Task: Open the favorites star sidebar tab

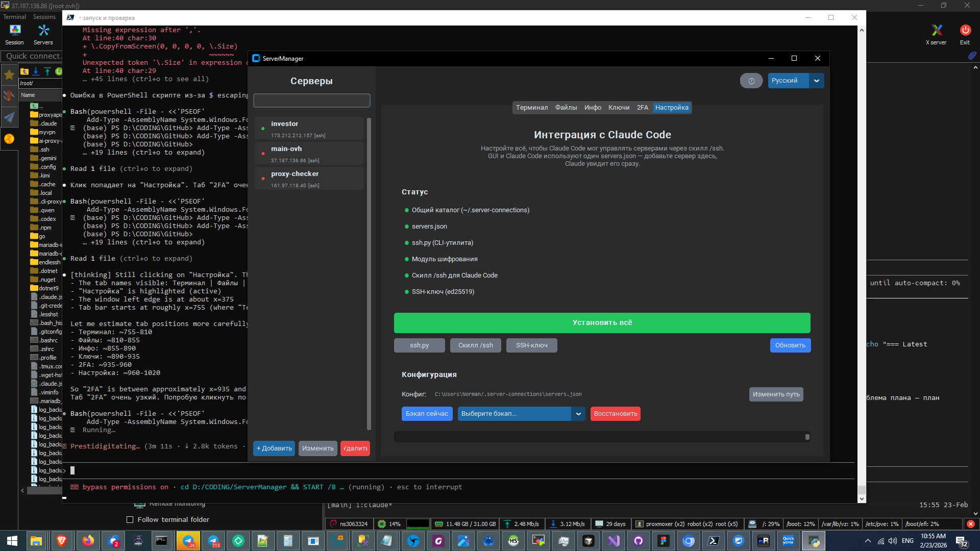Action: (9, 75)
